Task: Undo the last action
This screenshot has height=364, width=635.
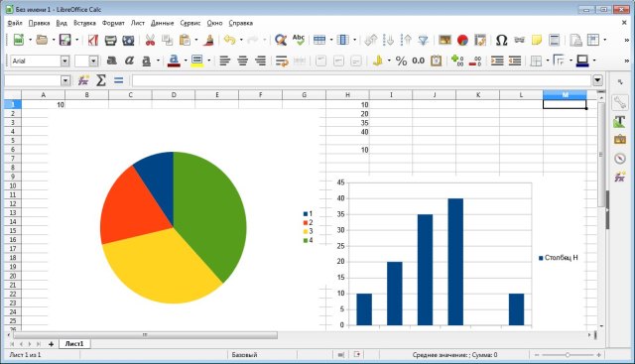Action: [229, 40]
